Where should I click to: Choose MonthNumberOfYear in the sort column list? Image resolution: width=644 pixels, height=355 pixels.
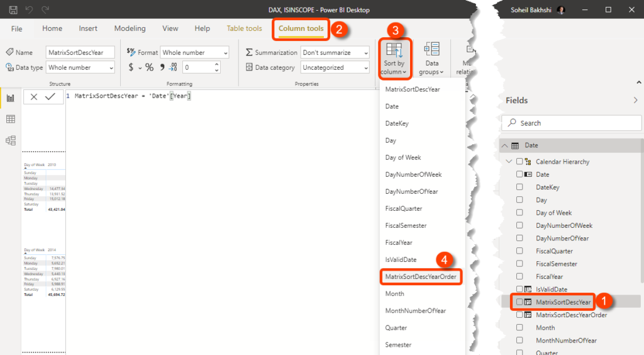click(x=415, y=311)
